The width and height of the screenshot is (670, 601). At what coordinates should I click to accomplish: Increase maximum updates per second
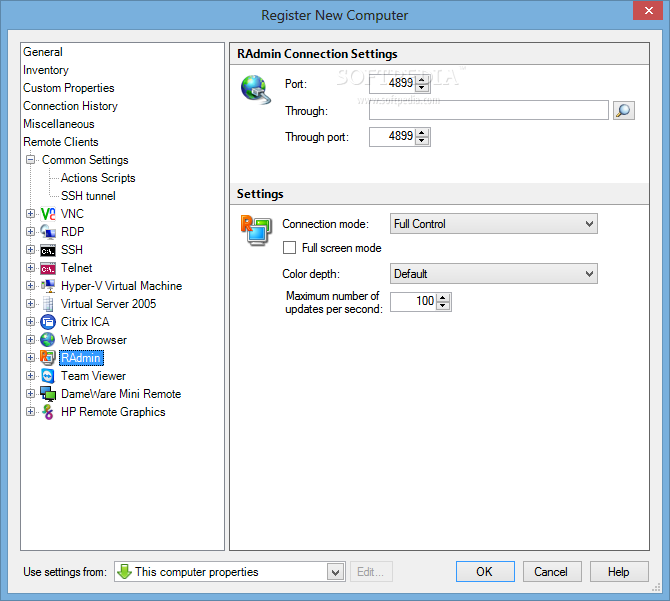[x=443, y=297]
